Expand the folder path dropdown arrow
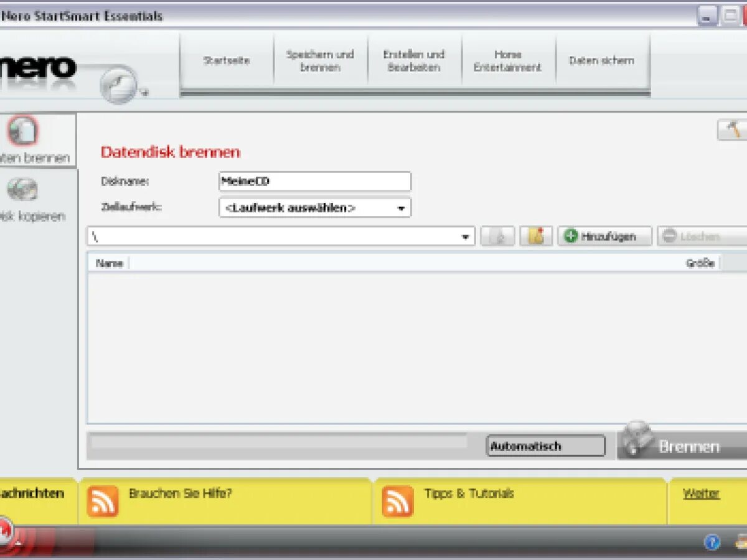The width and height of the screenshot is (747, 560). [x=465, y=237]
